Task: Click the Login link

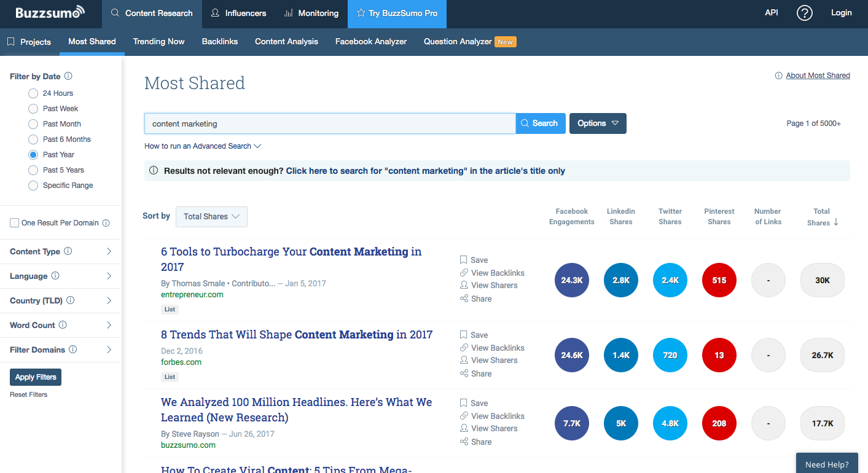Action: pyautogui.click(x=841, y=13)
